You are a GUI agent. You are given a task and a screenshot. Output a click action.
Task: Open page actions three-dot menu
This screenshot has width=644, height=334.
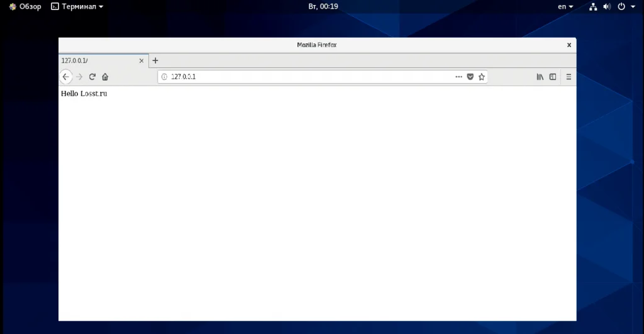[458, 77]
